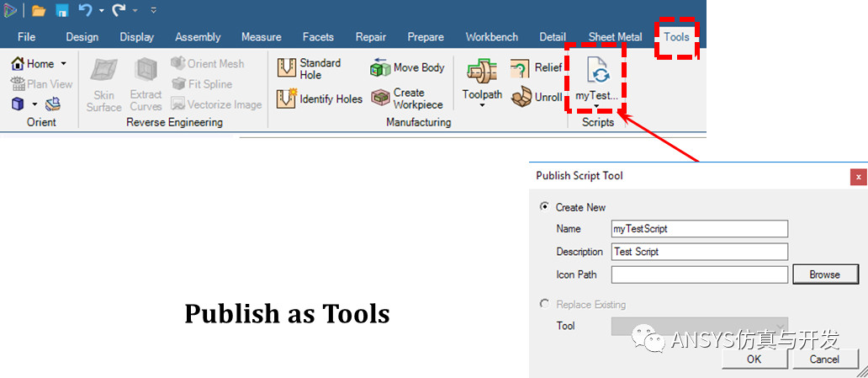The image size is (868, 378).
Task: Select the Unroll tool
Action: pyautogui.click(x=537, y=98)
